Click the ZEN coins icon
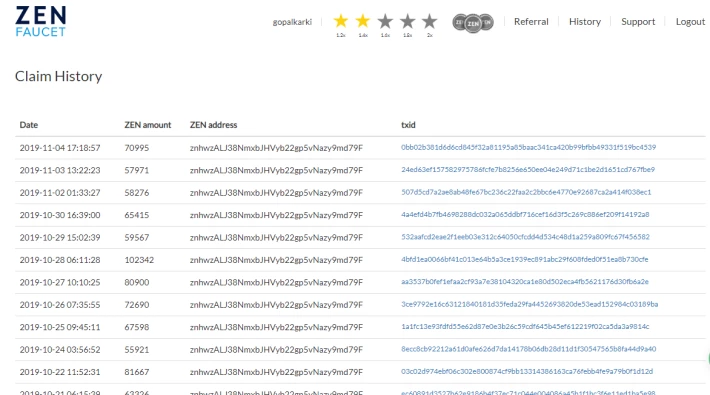 [473, 22]
